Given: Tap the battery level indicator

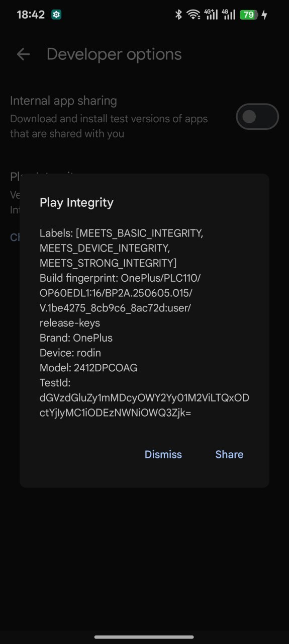Looking at the screenshot, I should tap(249, 15).
